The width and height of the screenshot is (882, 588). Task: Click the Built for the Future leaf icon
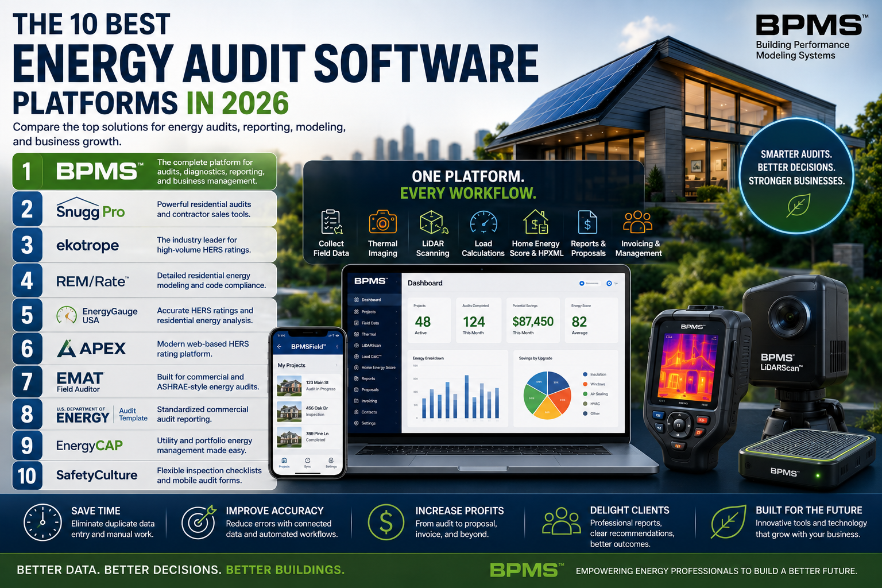click(728, 523)
